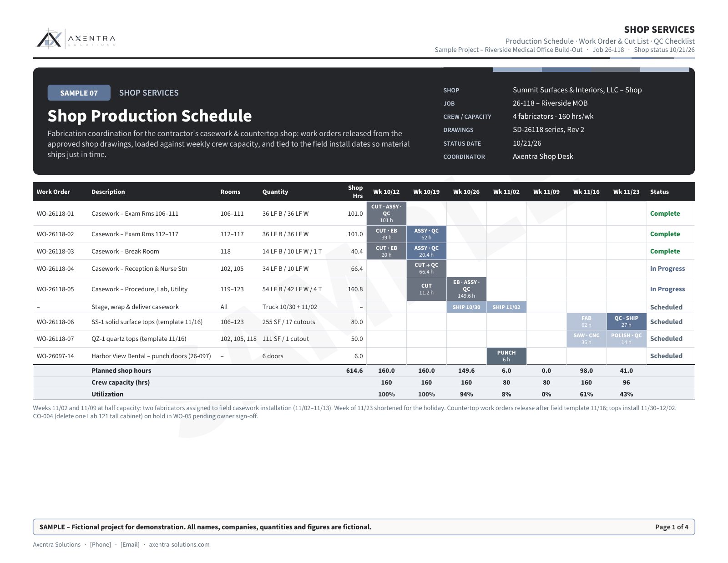
Task: Select Casework – Break Room description
Action: click(x=125, y=251)
